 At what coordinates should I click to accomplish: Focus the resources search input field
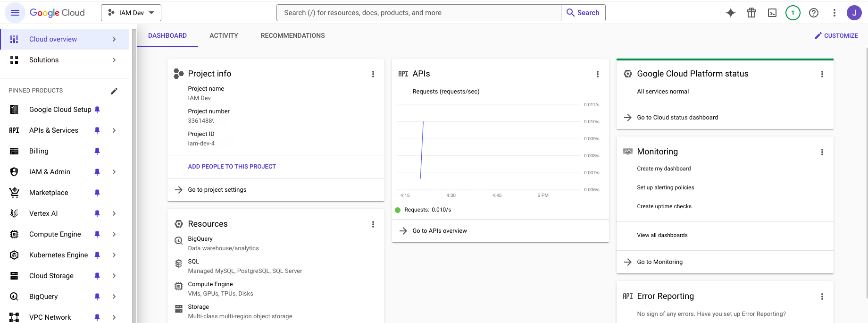[419, 13]
